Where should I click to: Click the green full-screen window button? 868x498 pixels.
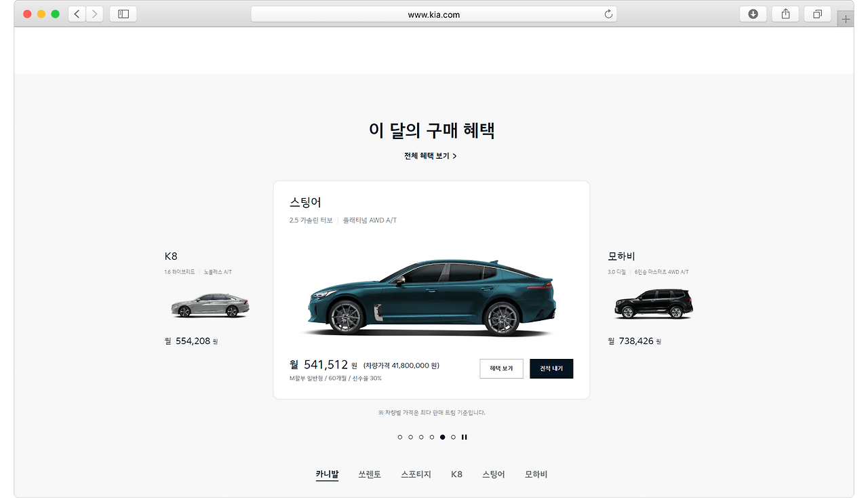[55, 14]
